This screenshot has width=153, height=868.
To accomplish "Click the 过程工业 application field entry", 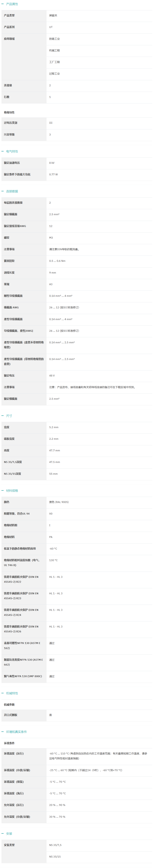I will (x=55, y=74).
